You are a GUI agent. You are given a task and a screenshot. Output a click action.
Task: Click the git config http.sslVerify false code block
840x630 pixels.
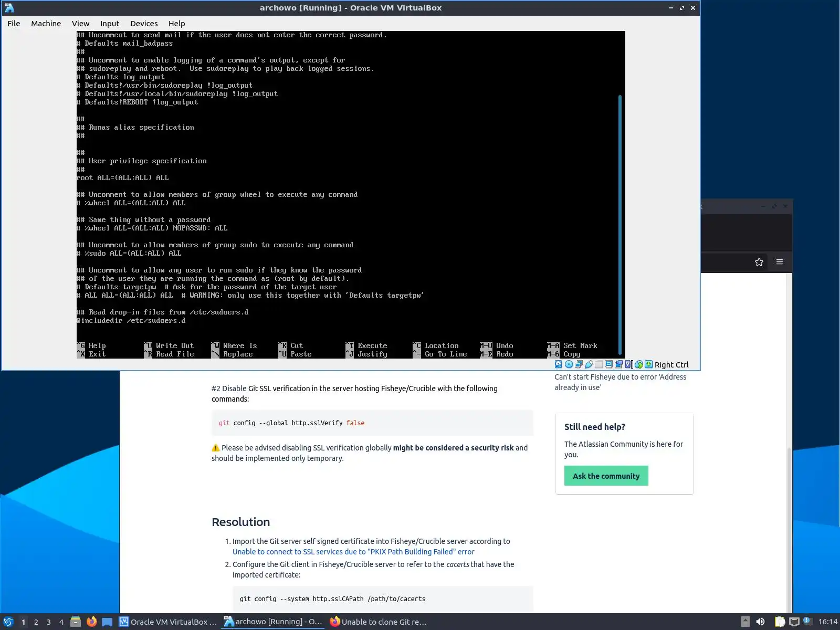372,423
